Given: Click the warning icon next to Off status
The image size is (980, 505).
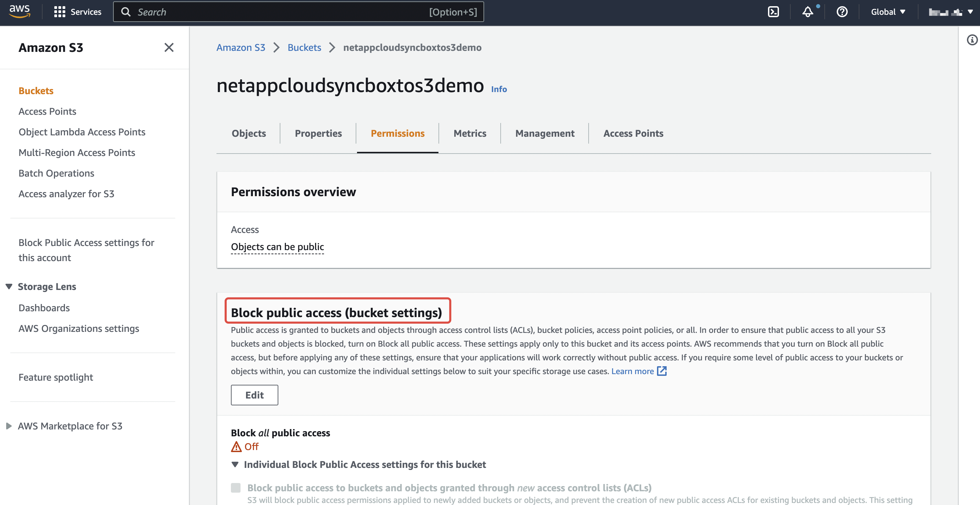Looking at the screenshot, I should click(236, 447).
